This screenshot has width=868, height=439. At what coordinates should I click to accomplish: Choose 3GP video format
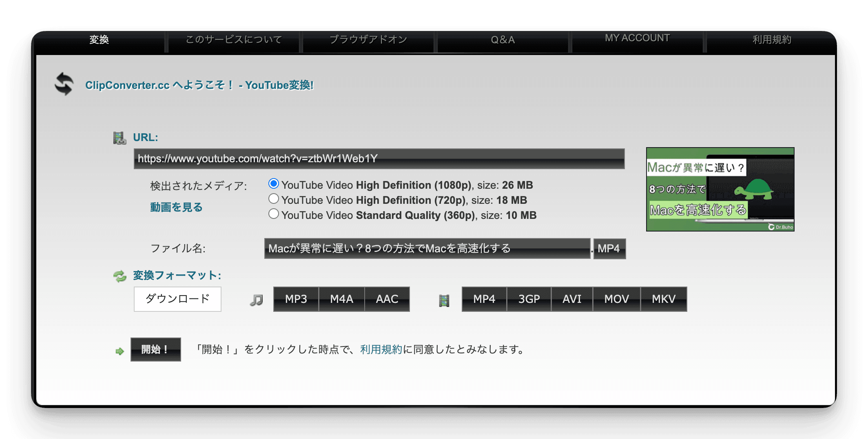[529, 299]
